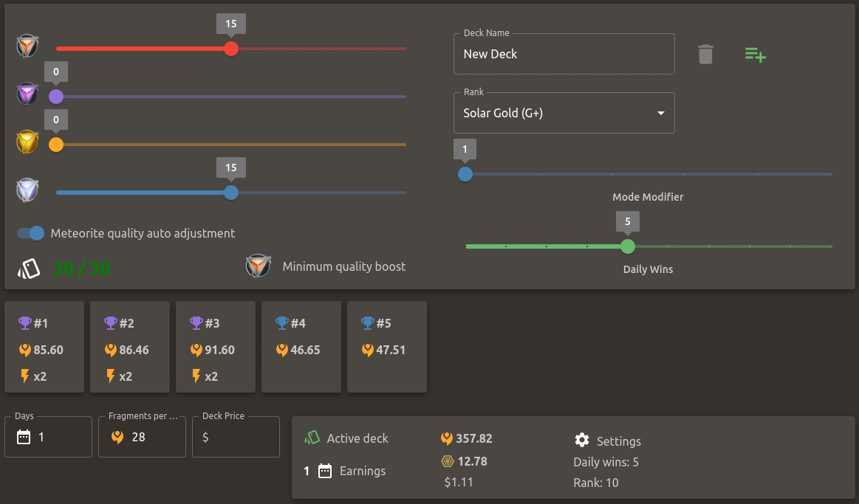
Task: Click the 91.60 reward on card #3
Action: pyautogui.click(x=219, y=350)
